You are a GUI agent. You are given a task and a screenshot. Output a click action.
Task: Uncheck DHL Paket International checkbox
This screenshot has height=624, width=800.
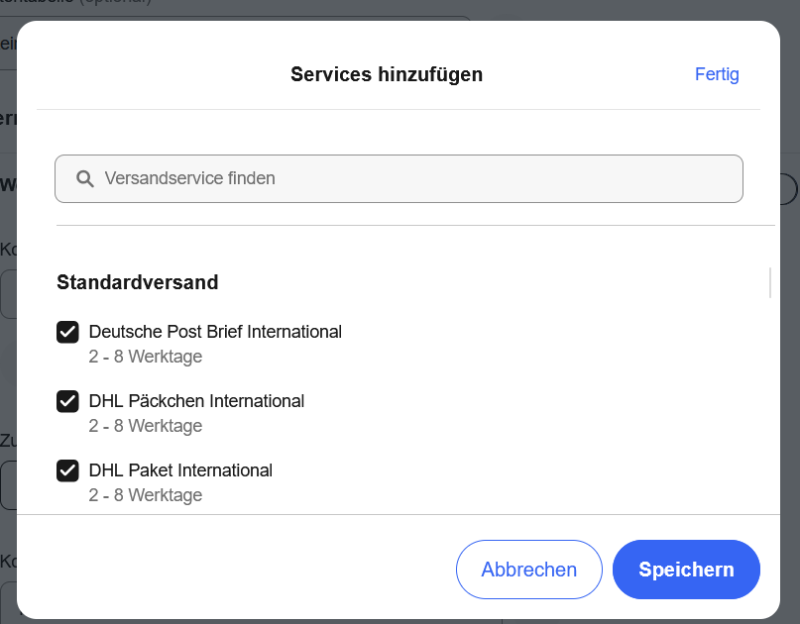click(x=67, y=470)
